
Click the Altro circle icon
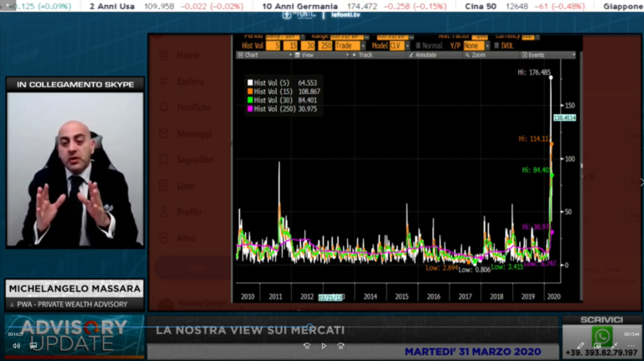click(164, 238)
